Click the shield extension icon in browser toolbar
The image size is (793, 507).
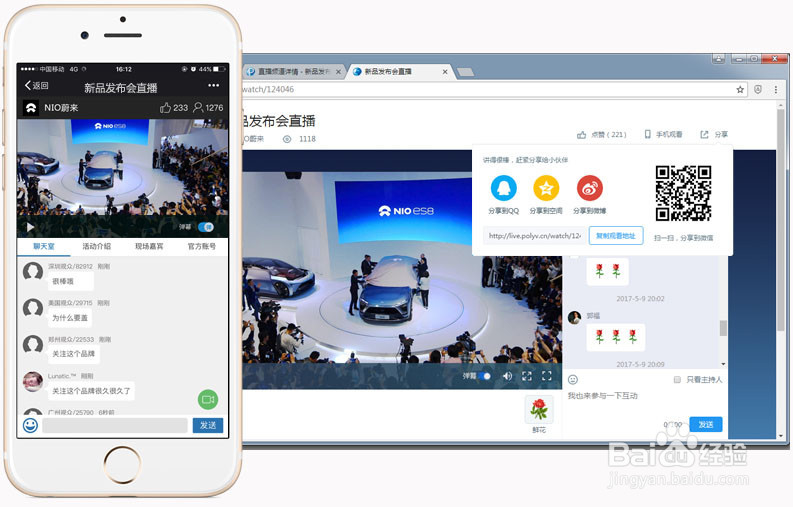758,90
